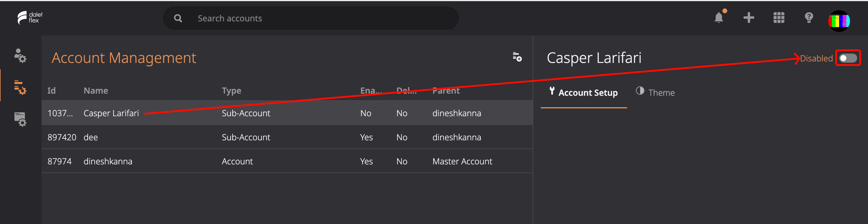Switch to the Account Setup tab

pyautogui.click(x=583, y=92)
